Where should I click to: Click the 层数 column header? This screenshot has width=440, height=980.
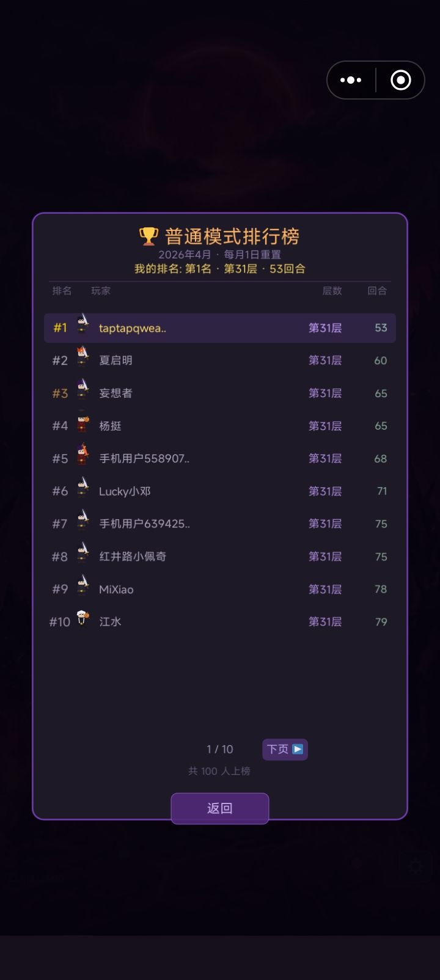(332, 291)
